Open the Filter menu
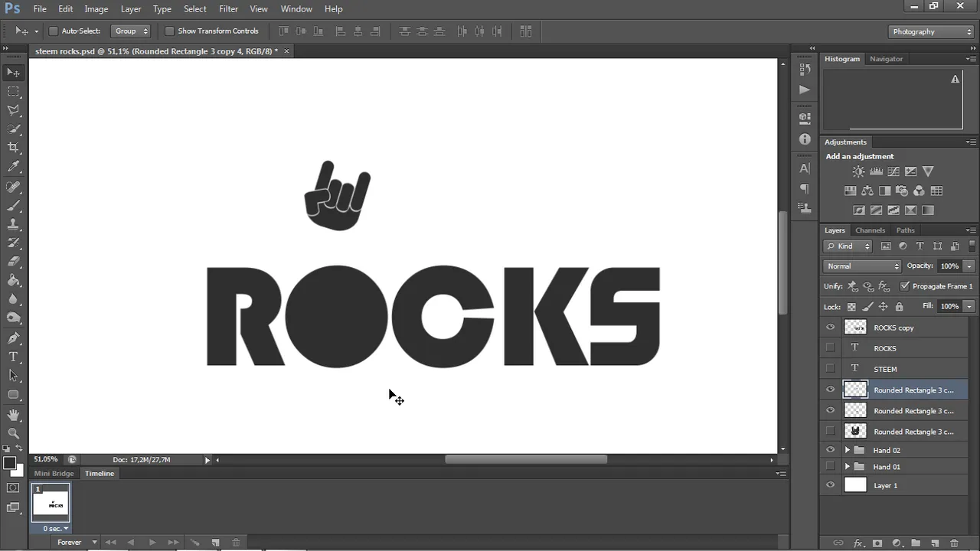 (228, 9)
